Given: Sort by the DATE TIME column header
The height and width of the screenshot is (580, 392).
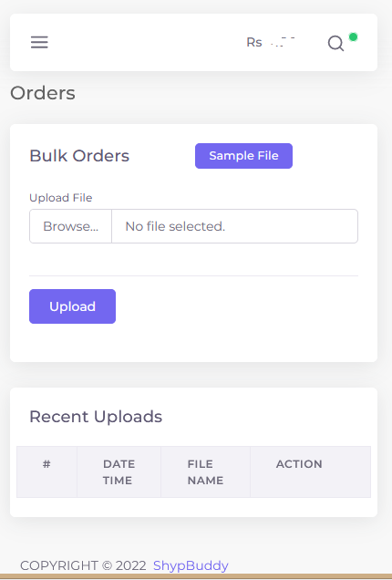Looking at the screenshot, I should 119,472.
